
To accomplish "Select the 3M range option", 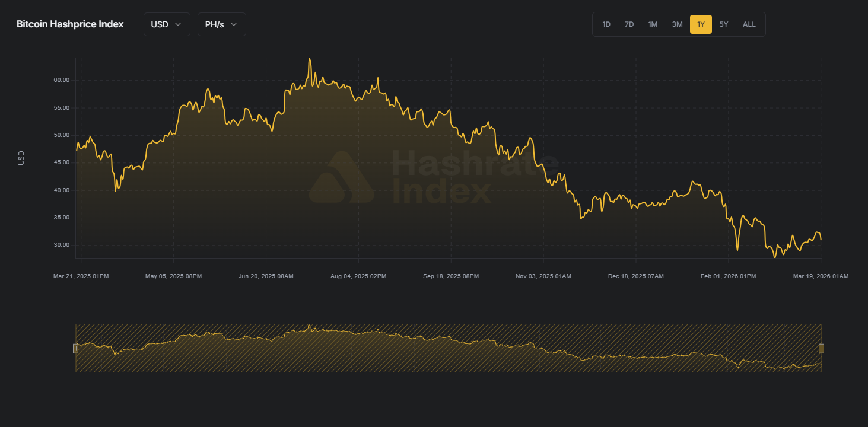I will pos(677,24).
